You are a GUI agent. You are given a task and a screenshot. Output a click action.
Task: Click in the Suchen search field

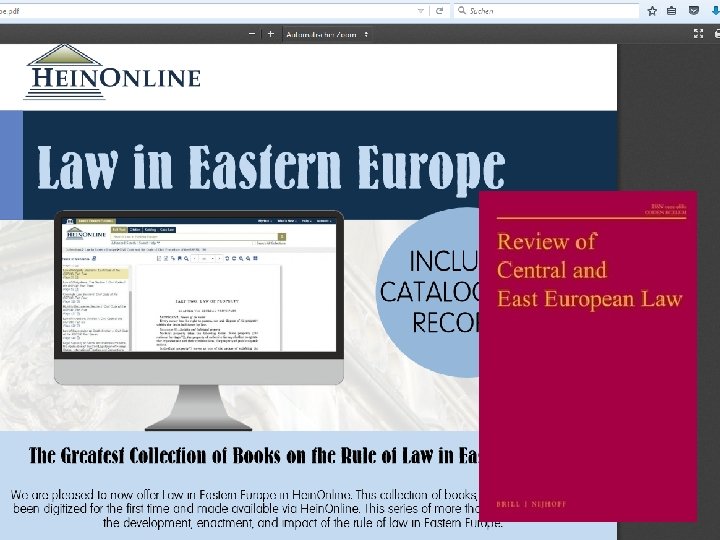[546, 11]
